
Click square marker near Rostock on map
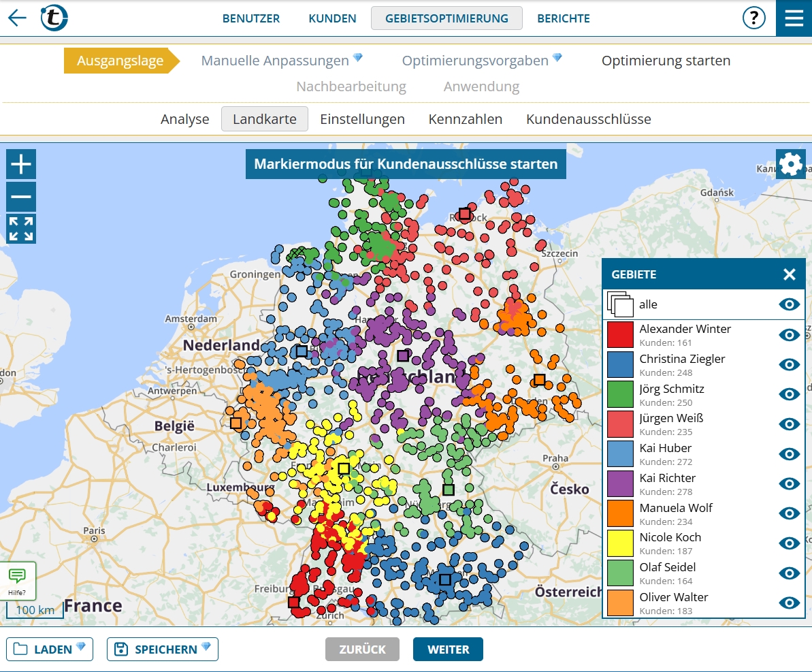click(x=464, y=214)
